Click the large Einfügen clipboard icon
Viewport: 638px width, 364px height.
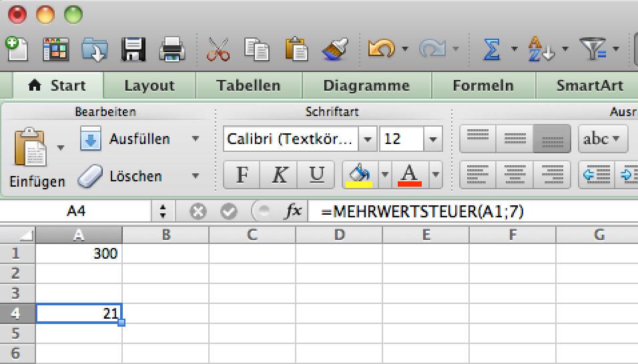coord(29,147)
